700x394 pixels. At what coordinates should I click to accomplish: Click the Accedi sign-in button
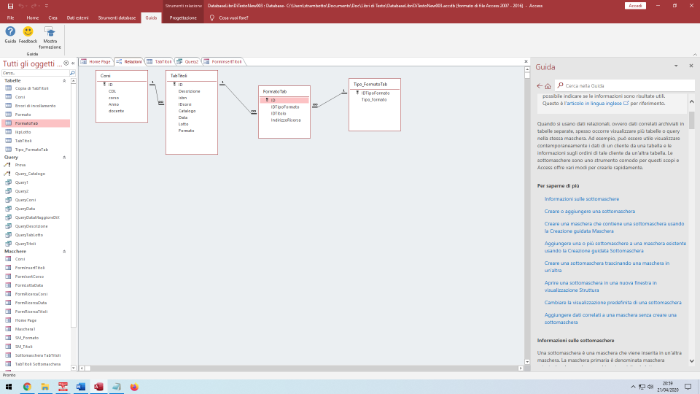[x=635, y=6]
